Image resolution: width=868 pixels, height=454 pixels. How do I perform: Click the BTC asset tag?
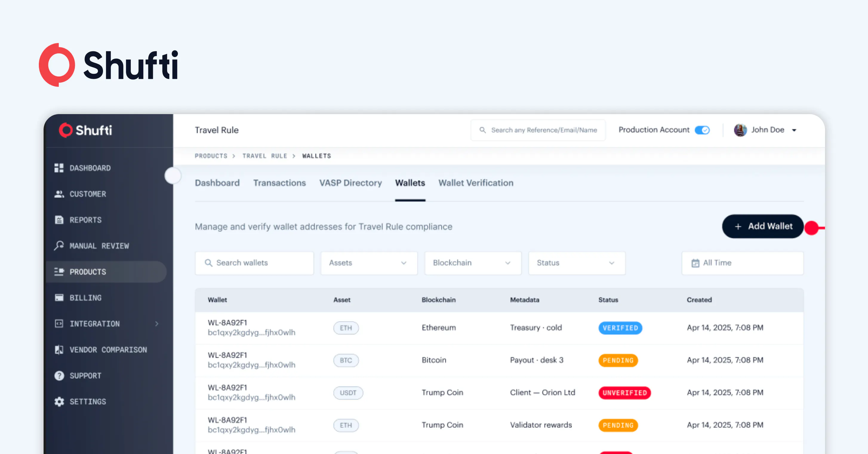click(346, 360)
